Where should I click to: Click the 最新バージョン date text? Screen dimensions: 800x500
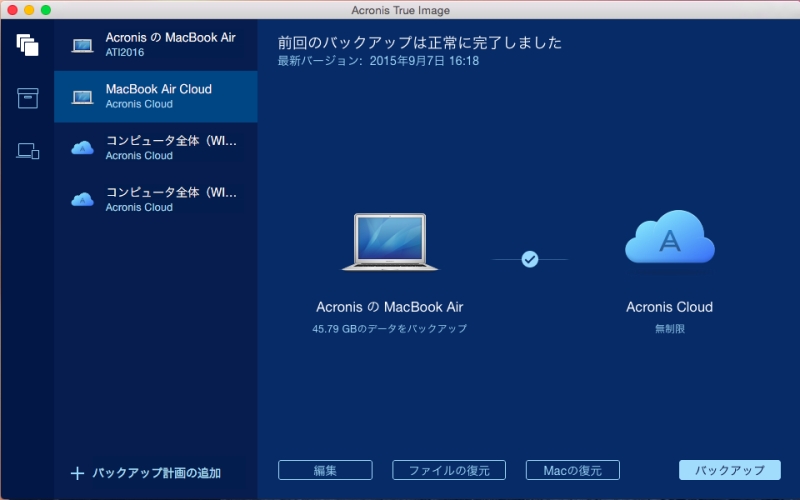pos(378,61)
